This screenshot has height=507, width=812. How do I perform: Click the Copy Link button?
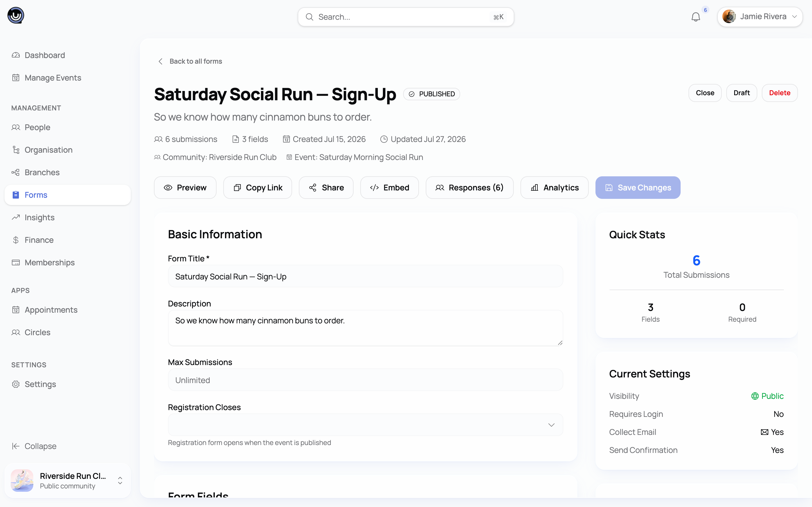(x=258, y=187)
